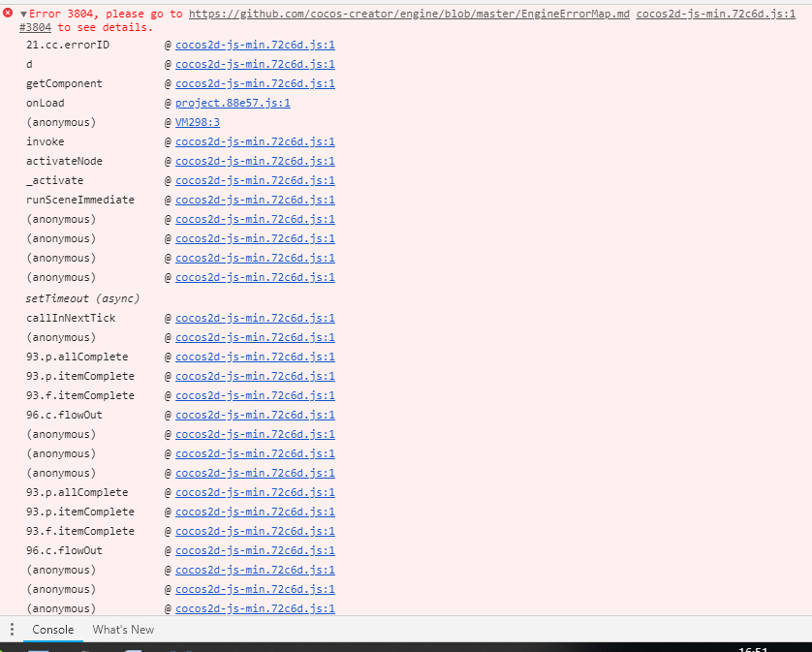This screenshot has width=812, height=652.
Task: Open source link in the invoke row
Action: (x=255, y=141)
